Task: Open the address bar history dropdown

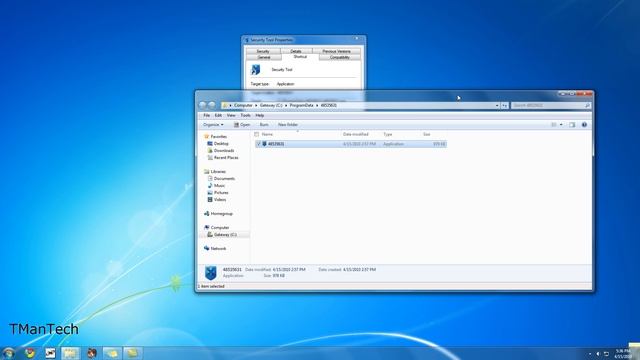Action: point(497,105)
